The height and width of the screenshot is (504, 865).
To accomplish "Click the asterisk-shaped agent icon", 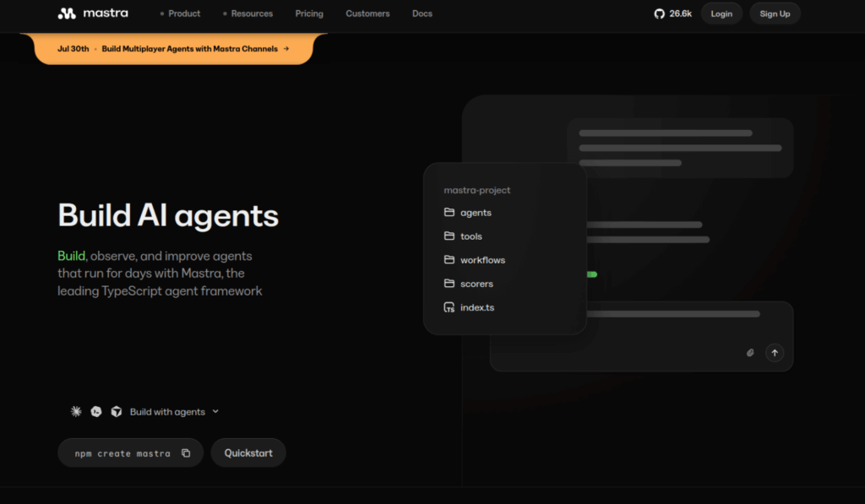I will click(x=76, y=411).
